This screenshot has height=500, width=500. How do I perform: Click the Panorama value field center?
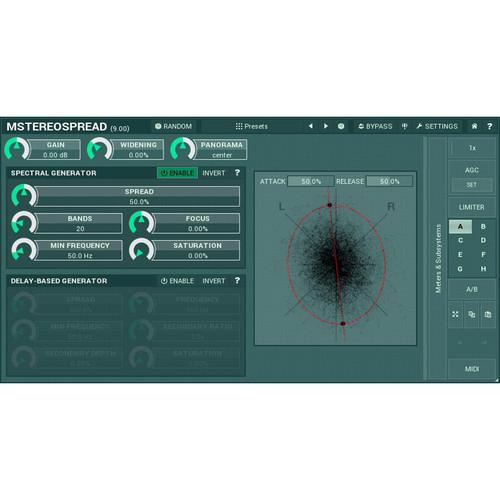click(x=222, y=155)
